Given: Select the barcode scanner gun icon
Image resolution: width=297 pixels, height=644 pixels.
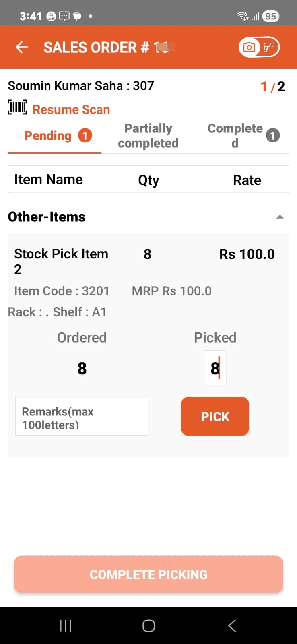Looking at the screenshot, I should point(268,47).
